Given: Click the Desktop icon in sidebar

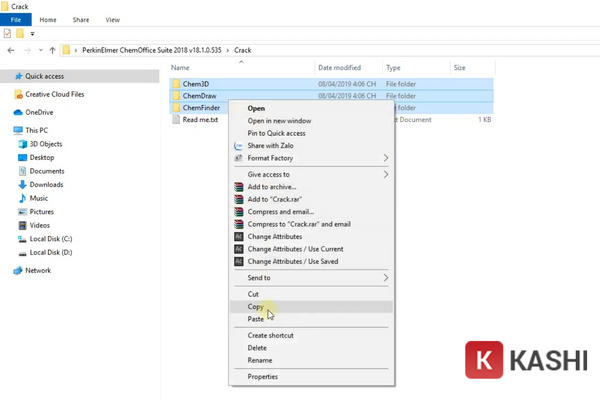Looking at the screenshot, I should coord(23,157).
